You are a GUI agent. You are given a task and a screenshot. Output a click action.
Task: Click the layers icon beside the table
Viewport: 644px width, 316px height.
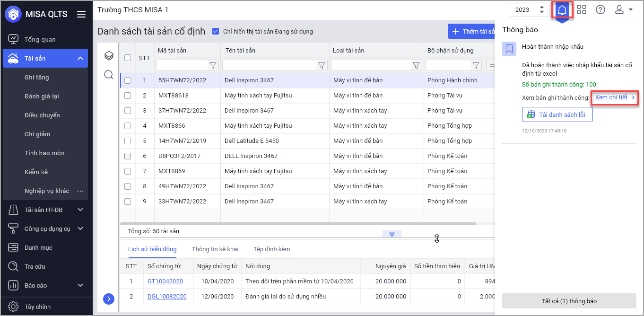point(109,56)
